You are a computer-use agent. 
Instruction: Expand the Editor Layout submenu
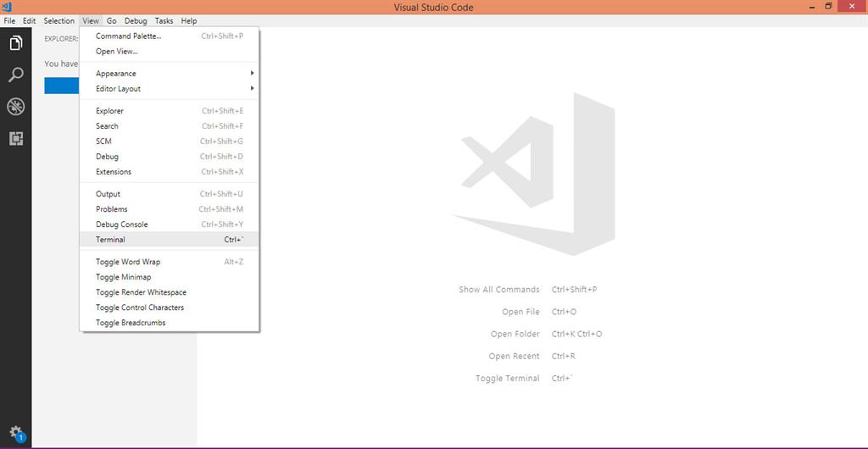click(170, 88)
